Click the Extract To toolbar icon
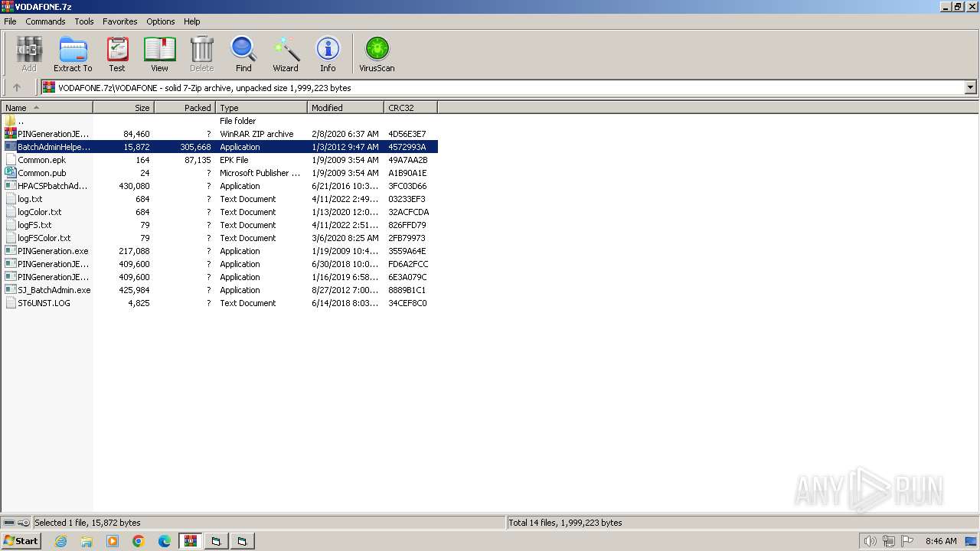The width and height of the screenshot is (980, 551). tap(73, 54)
